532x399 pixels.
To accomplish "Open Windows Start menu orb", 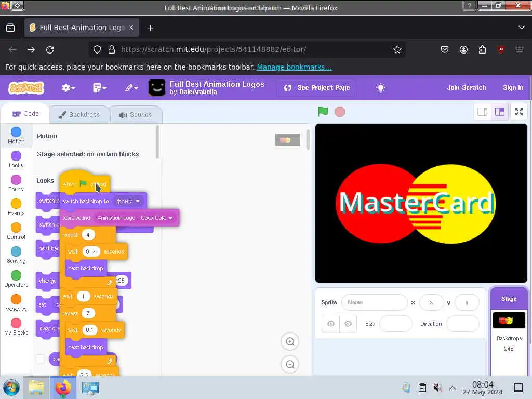I will [x=11, y=388].
